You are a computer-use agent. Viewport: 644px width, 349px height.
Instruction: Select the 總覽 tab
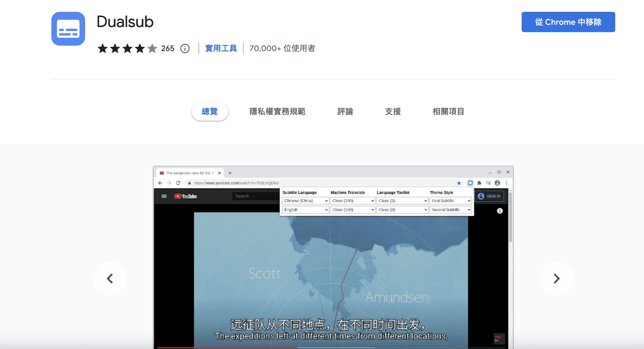(x=210, y=112)
